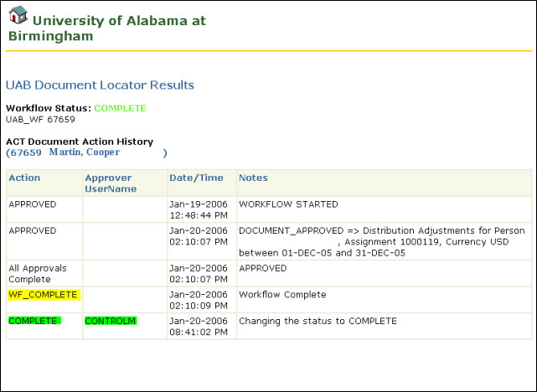The image size is (537, 392).
Task: Click the Workflow Complete note text
Action: (x=282, y=295)
